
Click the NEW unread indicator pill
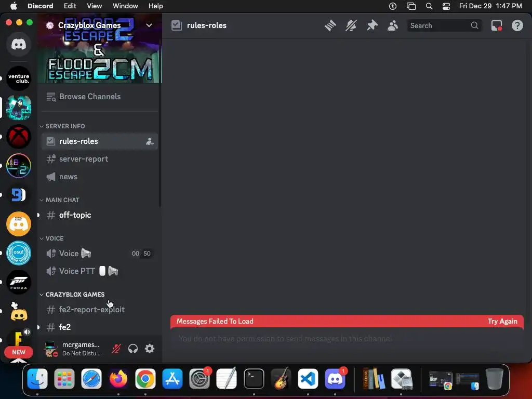[19, 352]
